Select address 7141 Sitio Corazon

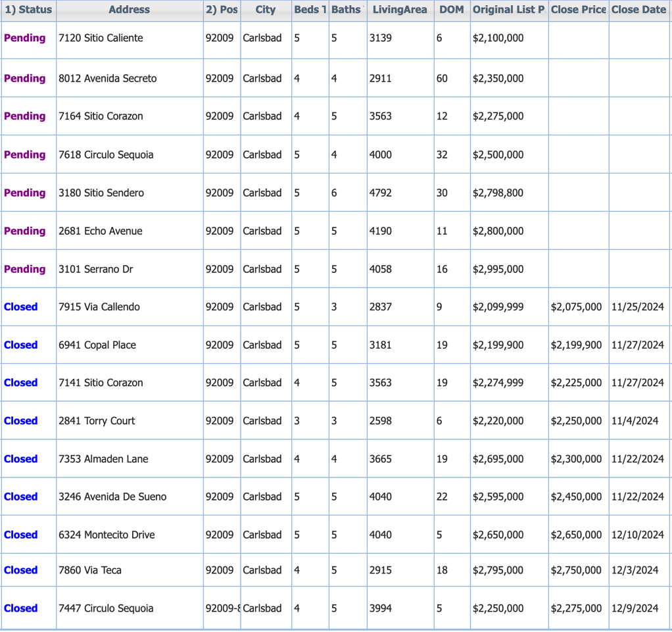click(101, 383)
